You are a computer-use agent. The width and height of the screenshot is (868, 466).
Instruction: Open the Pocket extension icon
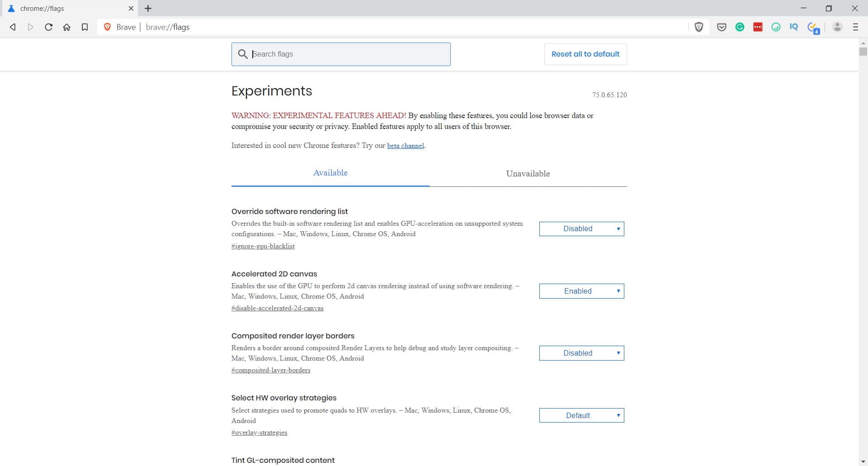(722, 27)
